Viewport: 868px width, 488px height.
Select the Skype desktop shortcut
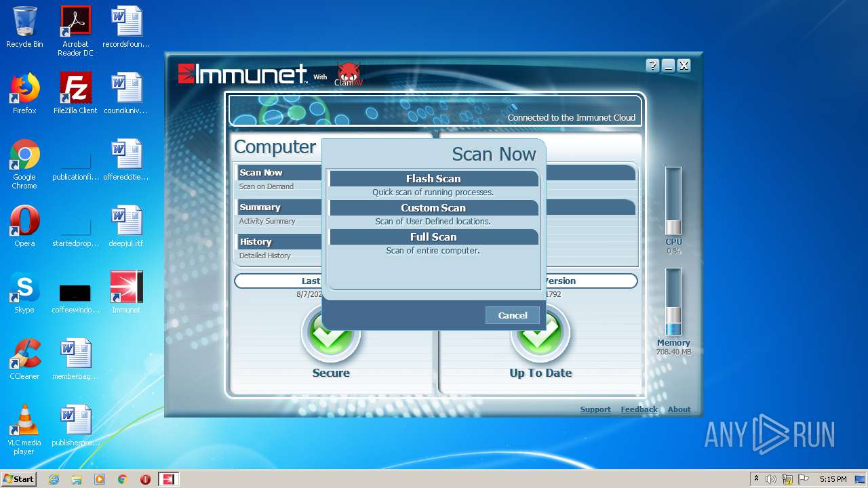click(24, 292)
